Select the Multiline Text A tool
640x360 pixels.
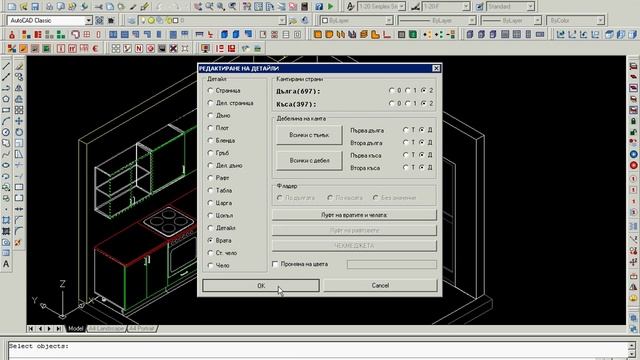coord(6,264)
